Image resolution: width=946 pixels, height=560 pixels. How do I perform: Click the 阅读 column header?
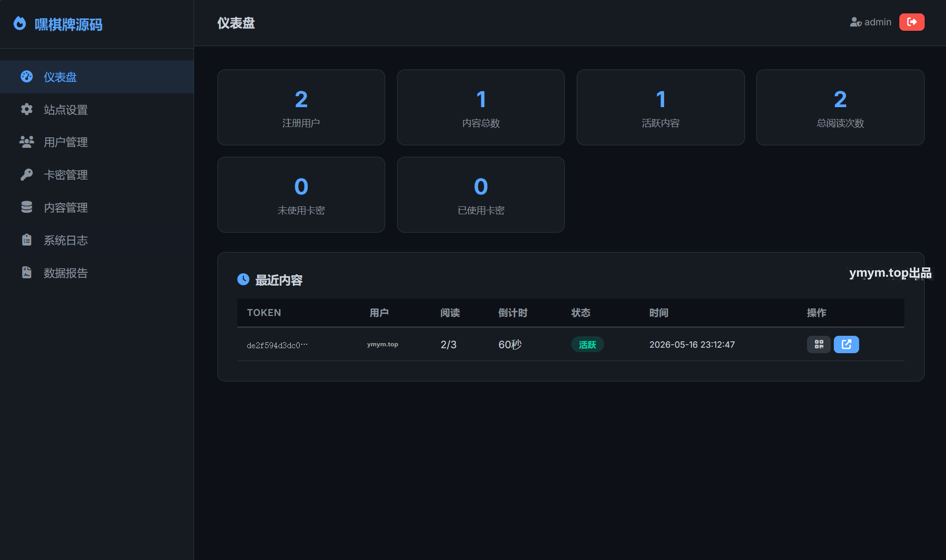click(x=450, y=312)
